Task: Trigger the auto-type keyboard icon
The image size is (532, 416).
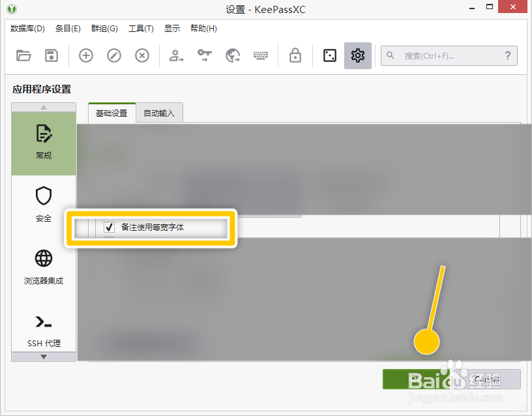Action: point(261,55)
